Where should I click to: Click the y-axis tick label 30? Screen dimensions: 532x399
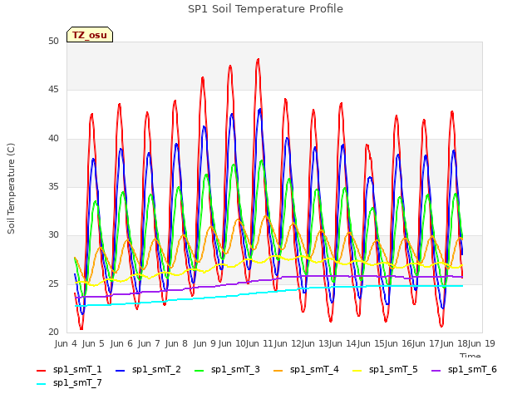click(53, 234)
